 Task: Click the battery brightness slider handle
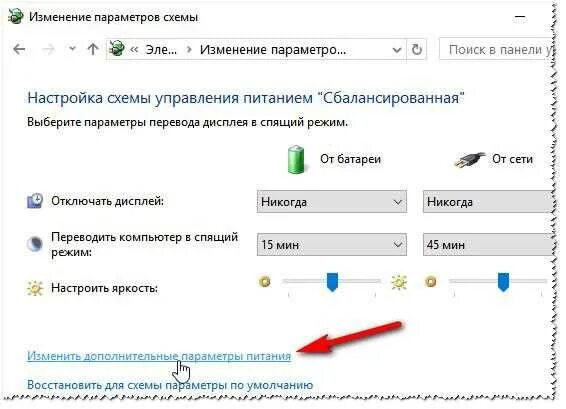[332, 282]
